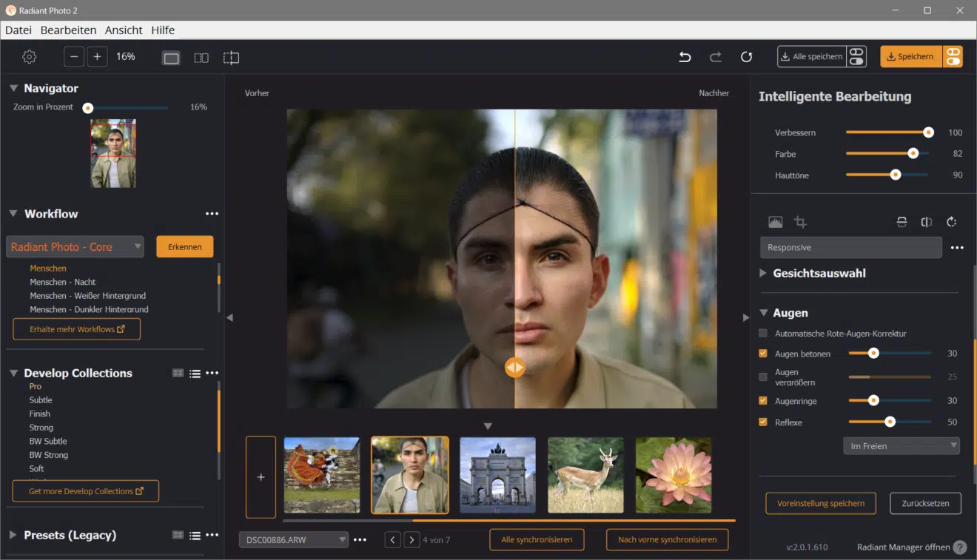Disable the Augen betonen checkbox
Screen dimensions: 977x560
[x=765, y=354]
